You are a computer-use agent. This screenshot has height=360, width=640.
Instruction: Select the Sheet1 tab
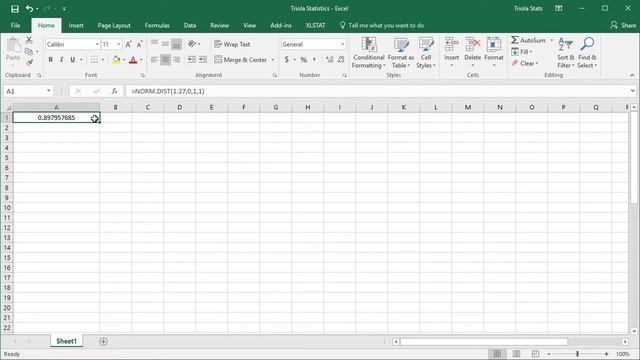point(67,341)
